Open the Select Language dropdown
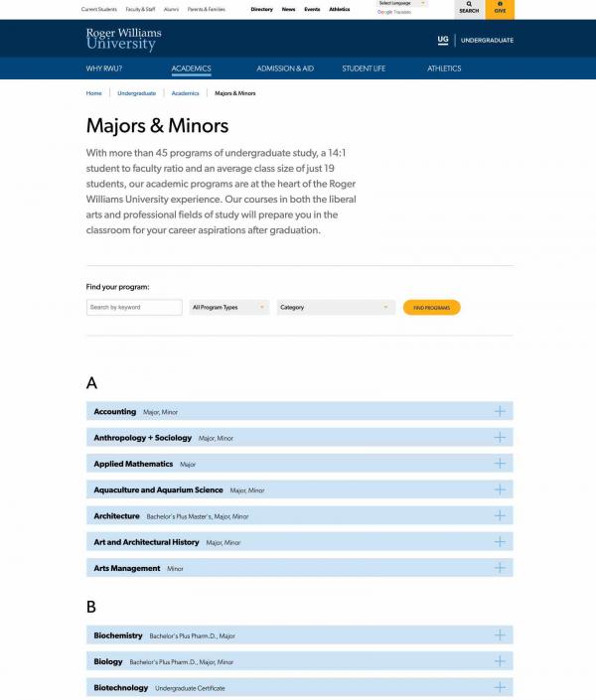The height and width of the screenshot is (700, 596). (x=402, y=3)
